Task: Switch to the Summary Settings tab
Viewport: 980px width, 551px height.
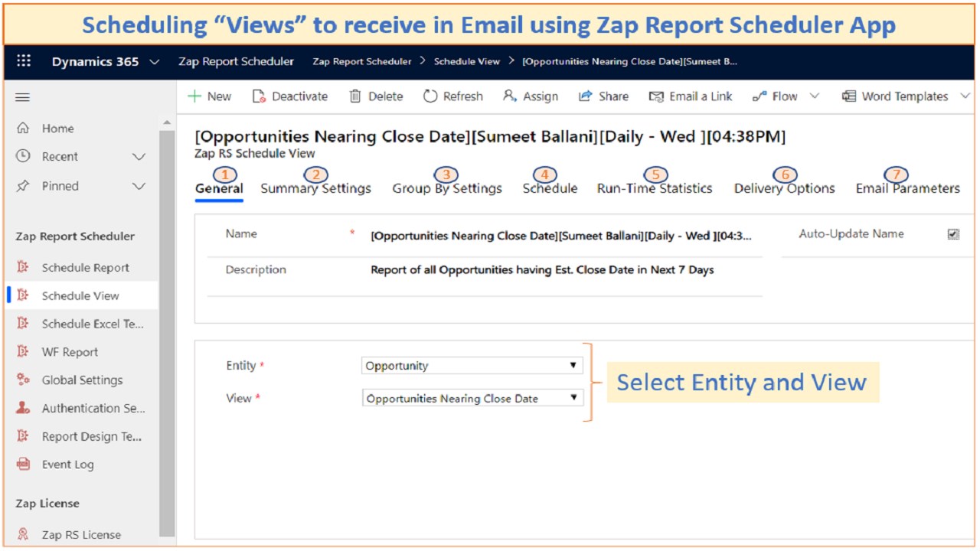Action: tap(315, 188)
